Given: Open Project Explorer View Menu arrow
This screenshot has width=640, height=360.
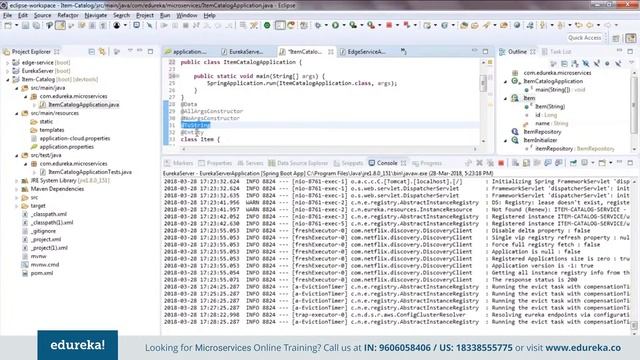Looking at the screenshot, I should coord(130,51).
